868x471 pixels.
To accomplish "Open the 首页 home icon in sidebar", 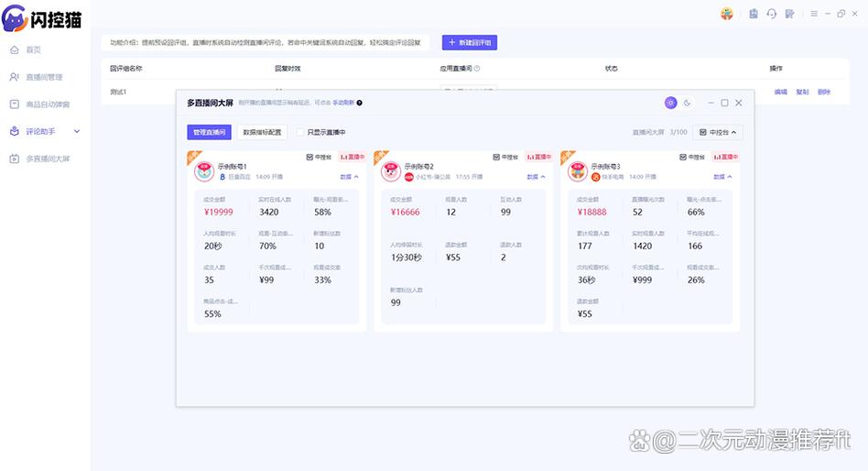I will pyautogui.click(x=15, y=49).
